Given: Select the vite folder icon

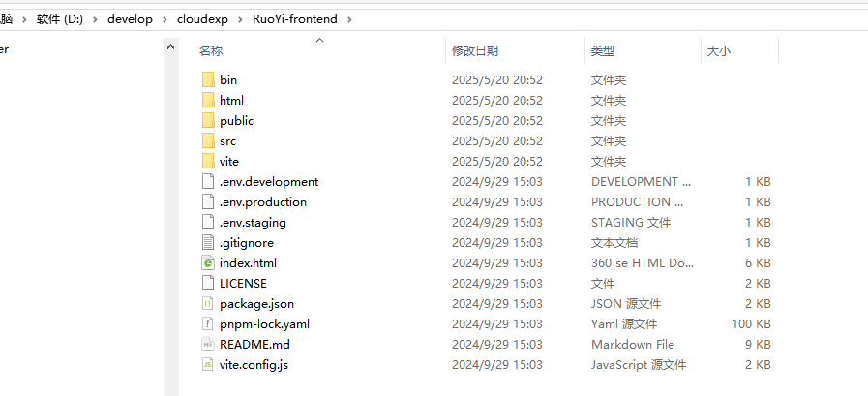Looking at the screenshot, I should 208,161.
